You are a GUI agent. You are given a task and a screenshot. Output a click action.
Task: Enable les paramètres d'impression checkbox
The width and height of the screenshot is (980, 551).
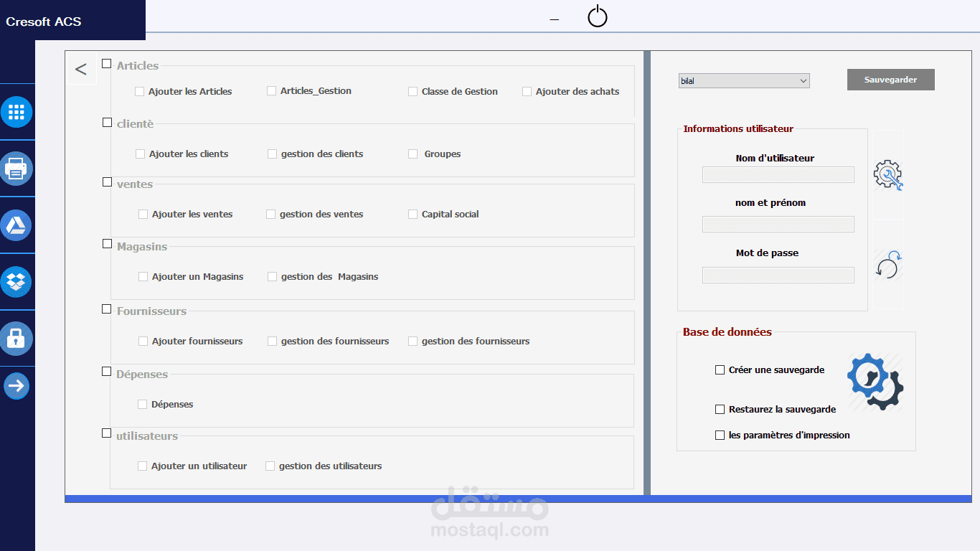[720, 435]
